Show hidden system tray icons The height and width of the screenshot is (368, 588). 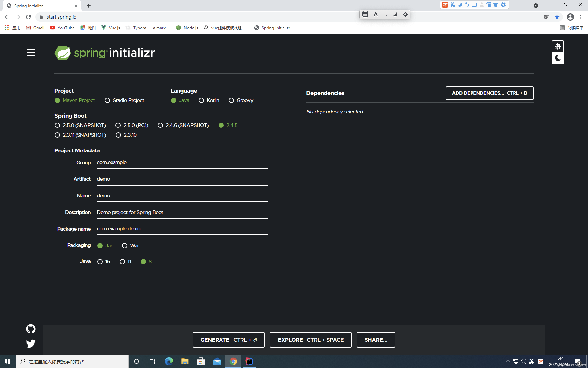(x=508, y=361)
